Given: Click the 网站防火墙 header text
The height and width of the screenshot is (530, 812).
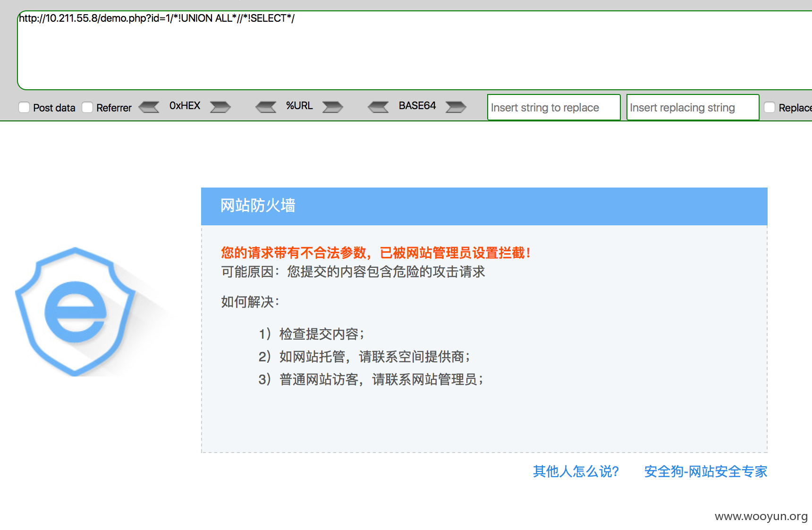Looking at the screenshot, I should click(x=258, y=205).
